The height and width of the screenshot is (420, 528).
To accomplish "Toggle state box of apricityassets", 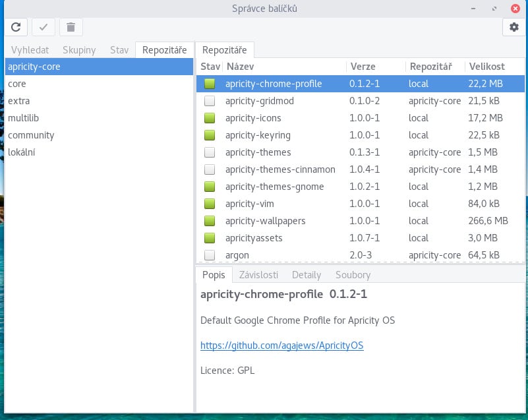I will pyautogui.click(x=210, y=238).
